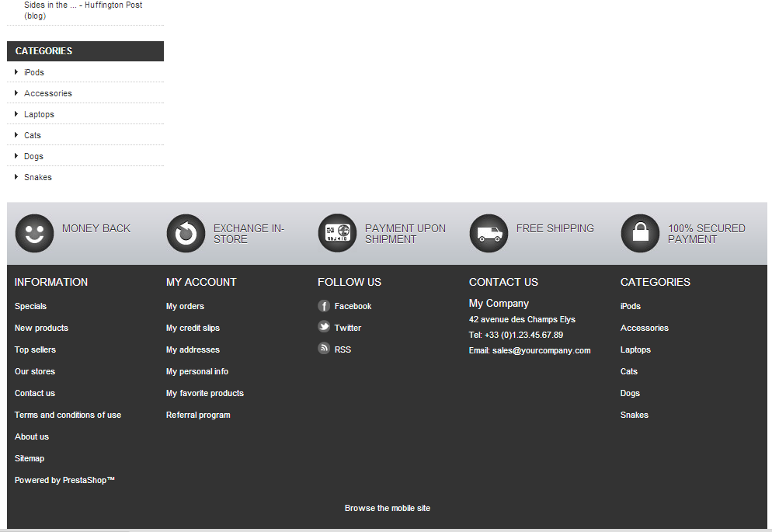The height and width of the screenshot is (532, 772).
Task: Click the Payment Upon Shipment card icon
Action: pyautogui.click(x=337, y=233)
